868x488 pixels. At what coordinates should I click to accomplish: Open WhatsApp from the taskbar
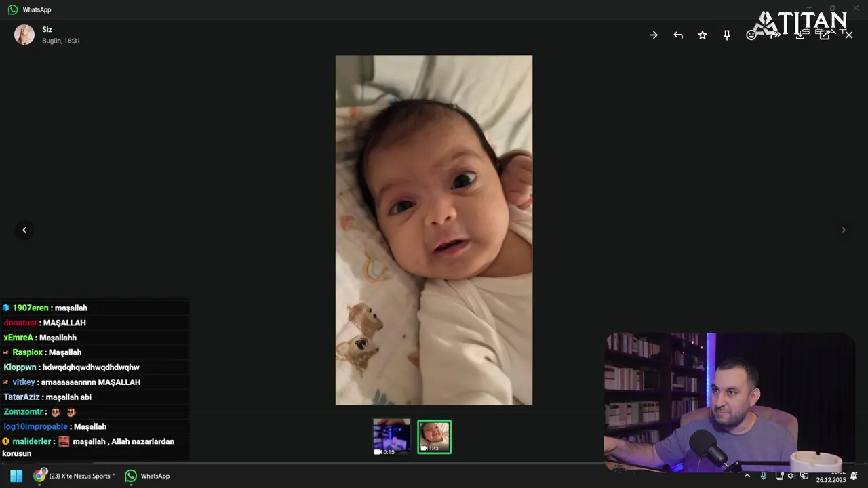tap(148, 476)
